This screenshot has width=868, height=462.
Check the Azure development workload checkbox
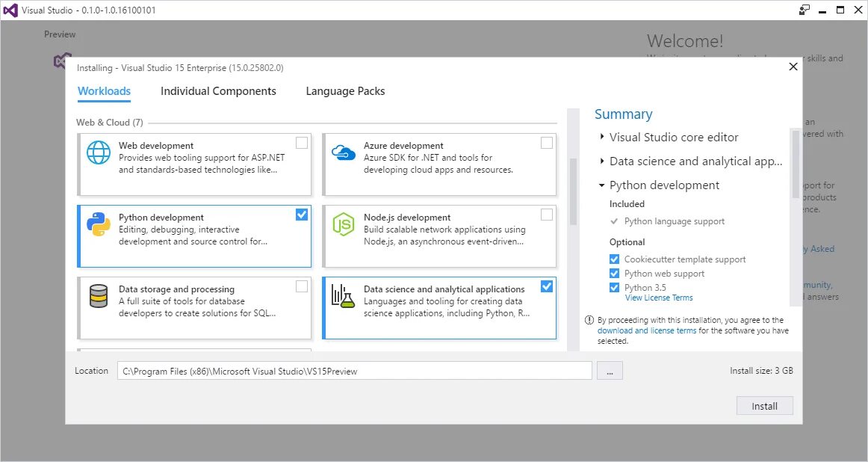click(x=546, y=143)
